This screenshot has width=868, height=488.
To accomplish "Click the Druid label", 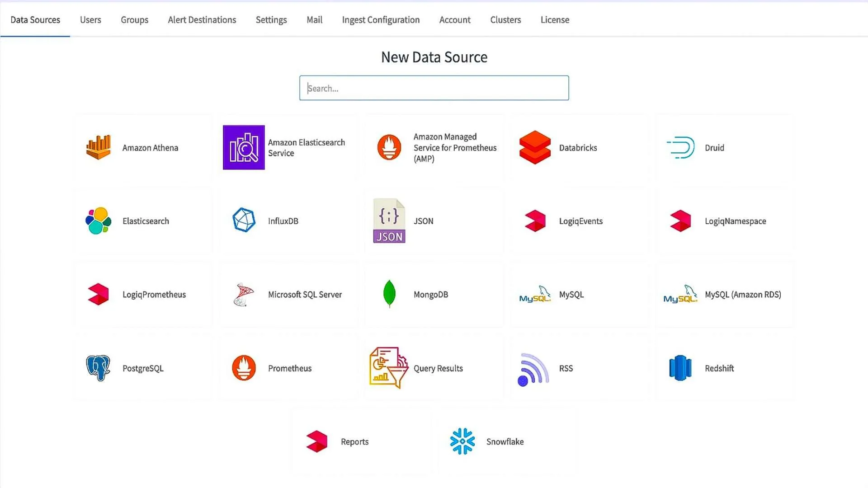I will 714,148.
